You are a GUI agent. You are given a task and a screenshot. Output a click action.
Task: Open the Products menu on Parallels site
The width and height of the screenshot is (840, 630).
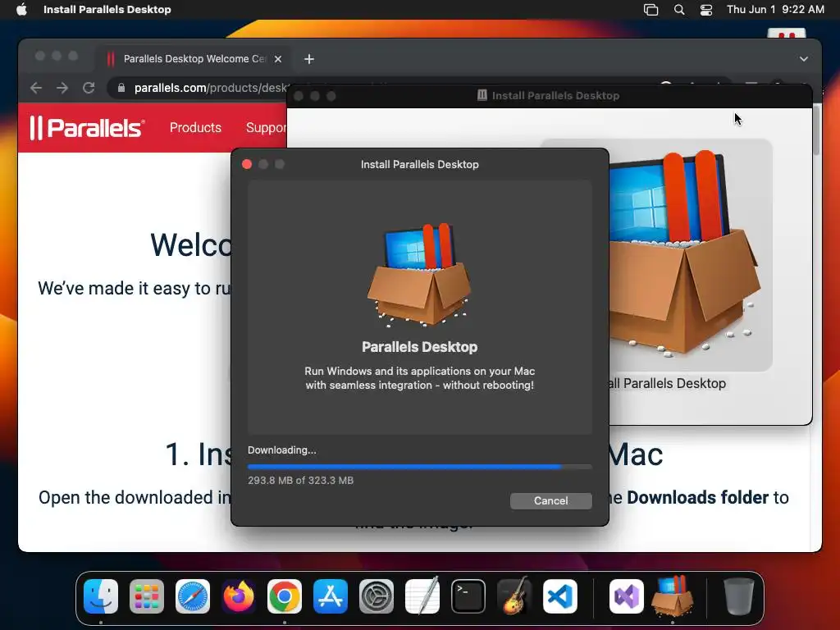click(x=195, y=127)
